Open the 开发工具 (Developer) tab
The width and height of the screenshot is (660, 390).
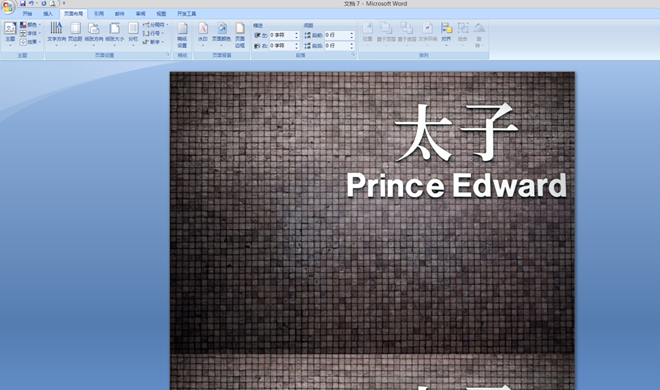pyautogui.click(x=186, y=14)
